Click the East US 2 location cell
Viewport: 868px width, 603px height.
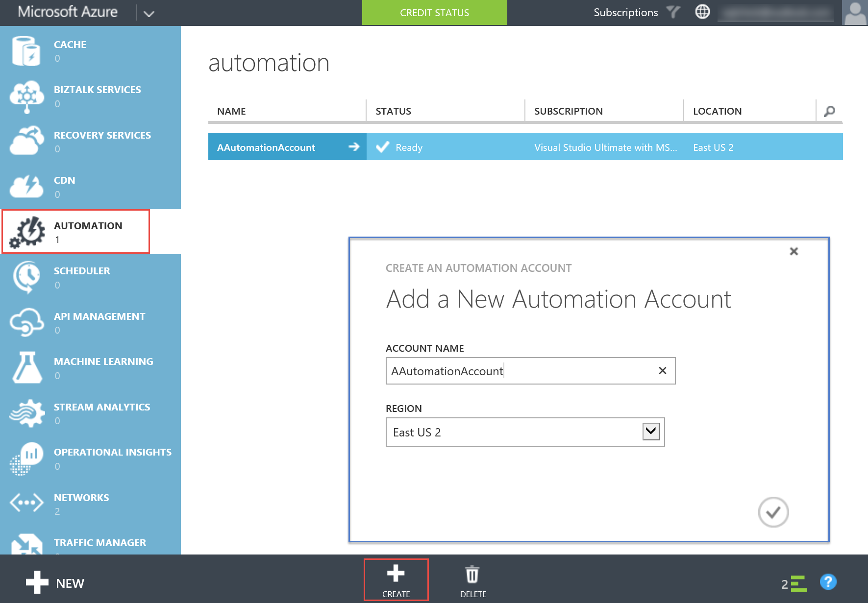coord(713,147)
